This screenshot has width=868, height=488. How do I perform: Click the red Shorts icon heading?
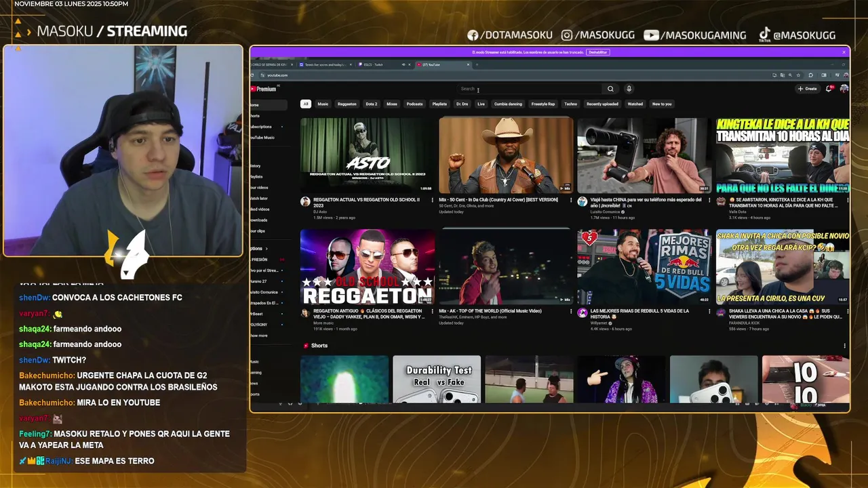(x=306, y=346)
